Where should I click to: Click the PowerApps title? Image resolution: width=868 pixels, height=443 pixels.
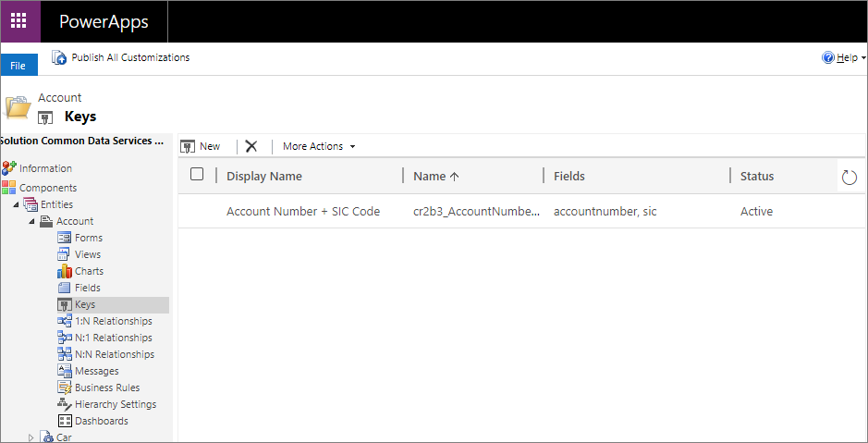104,21
